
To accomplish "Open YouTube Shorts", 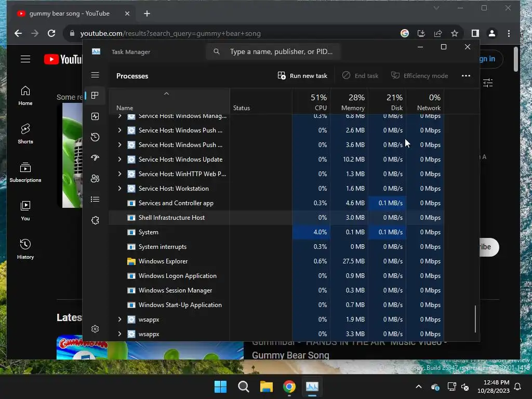I will (25, 134).
